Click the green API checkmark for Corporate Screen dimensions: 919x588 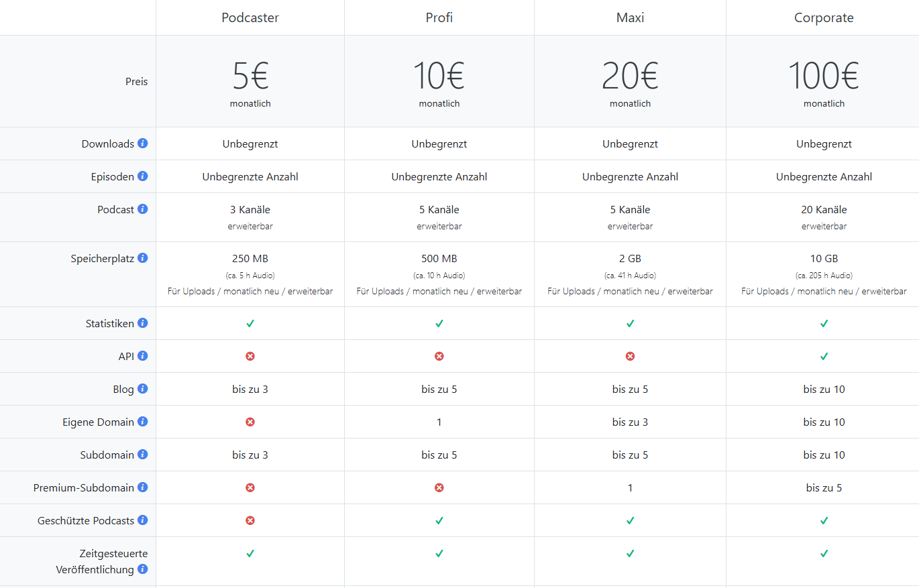(x=824, y=356)
